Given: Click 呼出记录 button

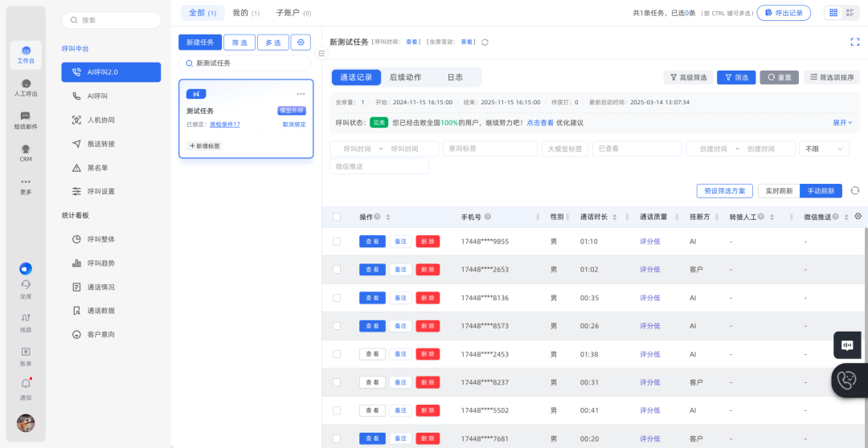Looking at the screenshot, I should point(784,13).
